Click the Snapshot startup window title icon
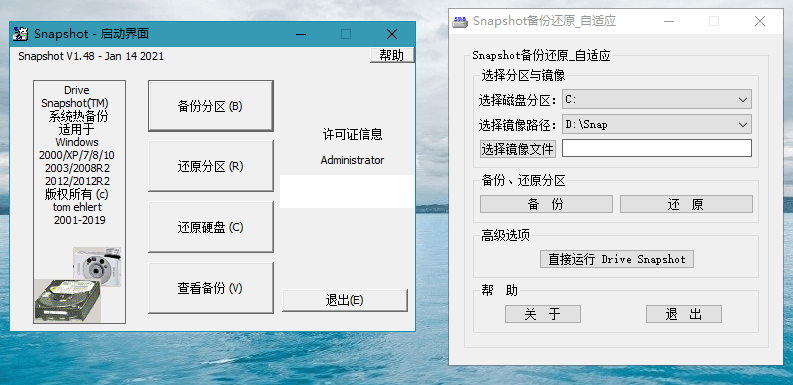793x385 pixels. coord(21,34)
